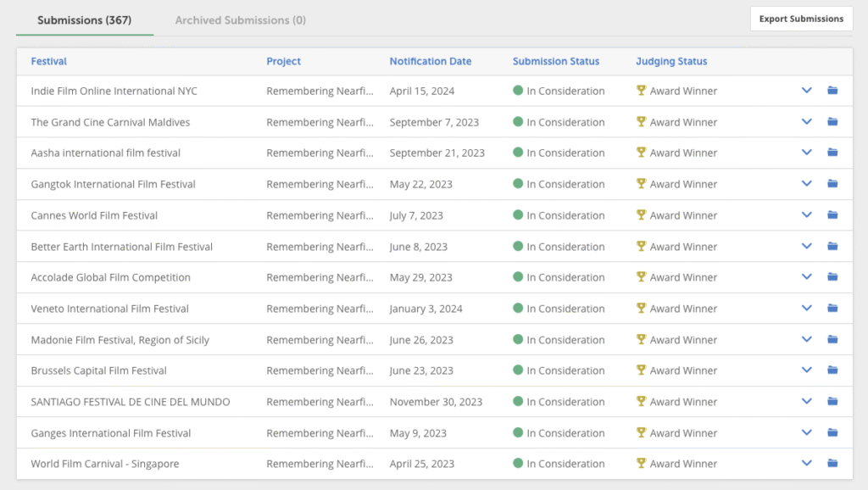This screenshot has height=490, width=868.
Task: Click trophy icon in Ganges International Film Festival row
Action: (642, 432)
